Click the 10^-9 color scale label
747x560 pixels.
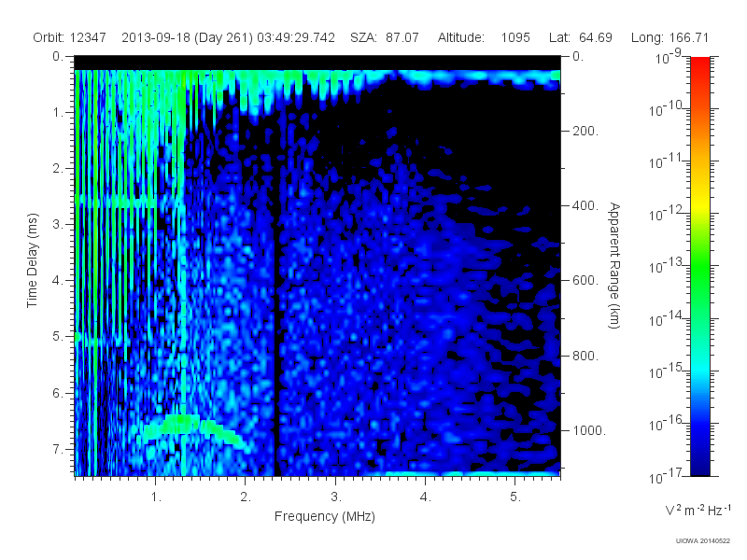tap(668, 57)
